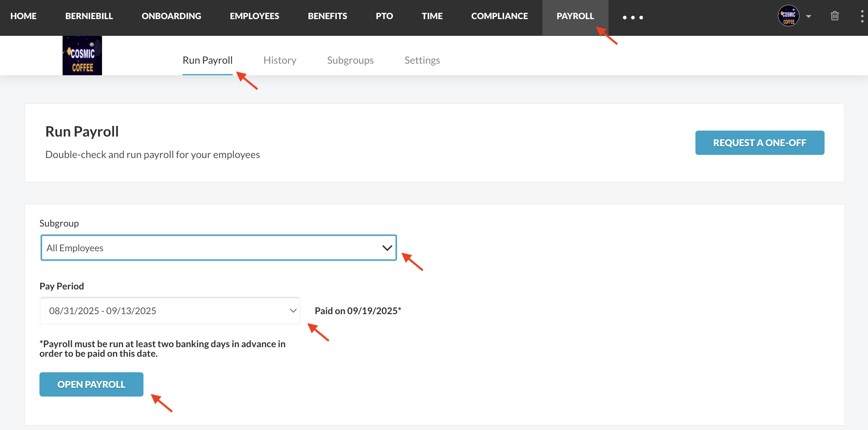Viewport: 868px width, 430px height.
Task: Go to the Settings tab
Action: coord(422,60)
